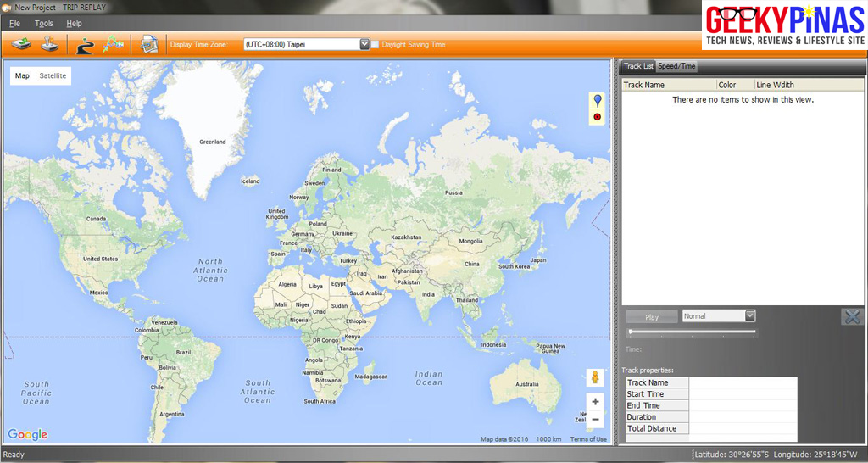Click the Greenland label on the map
Image resolution: width=868 pixels, height=463 pixels.
[213, 142]
